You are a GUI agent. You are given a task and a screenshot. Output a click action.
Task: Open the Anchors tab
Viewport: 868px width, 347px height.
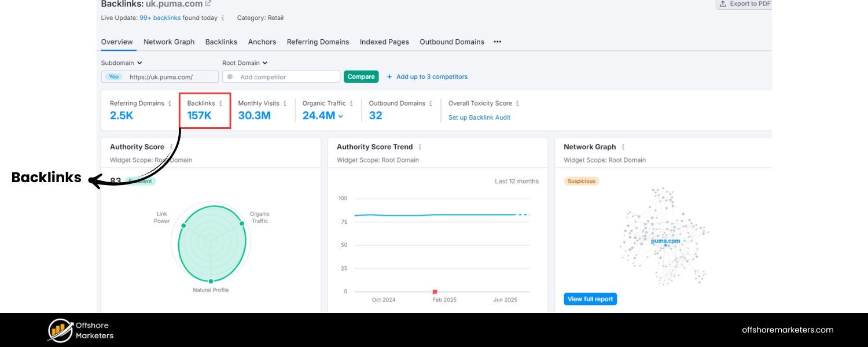coord(262,42)
